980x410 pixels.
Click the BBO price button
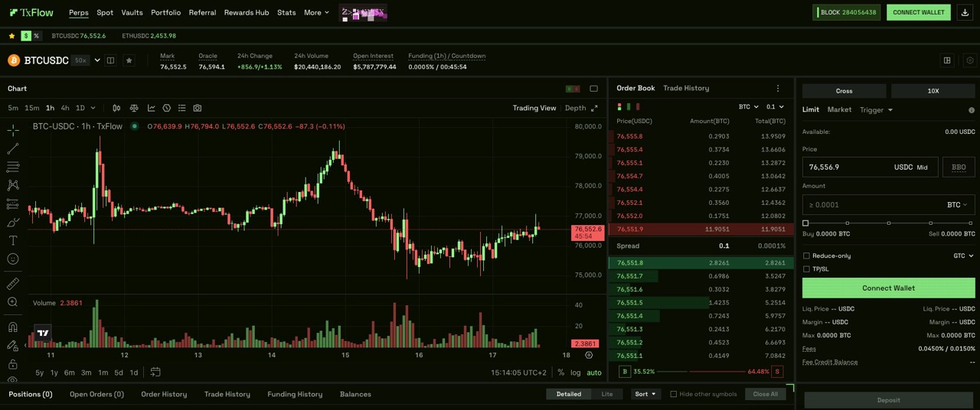pyautogui.click(x=959, y=167)
